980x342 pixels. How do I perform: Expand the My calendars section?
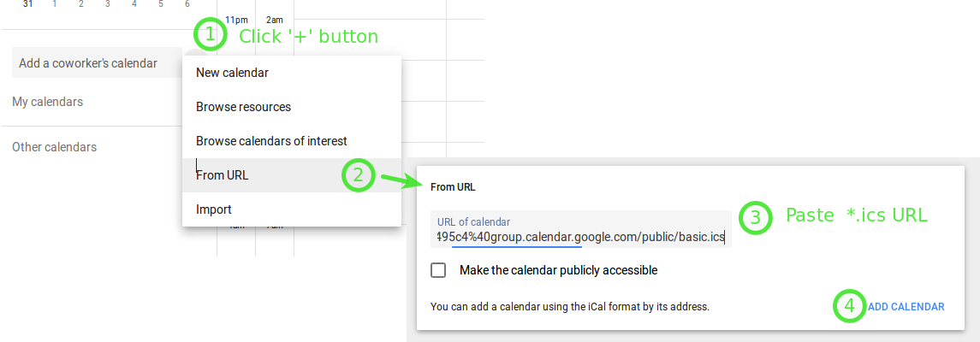coord(48,102)
